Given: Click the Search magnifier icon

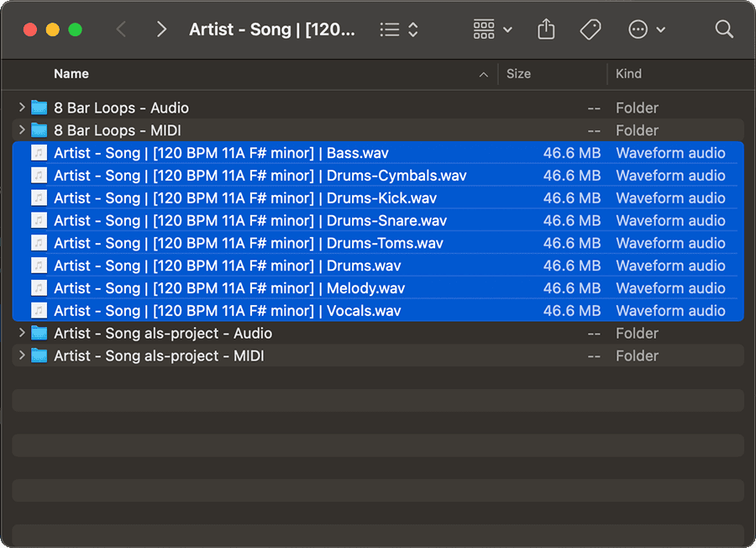Looking at the screenshot, I should pos(724,29).
